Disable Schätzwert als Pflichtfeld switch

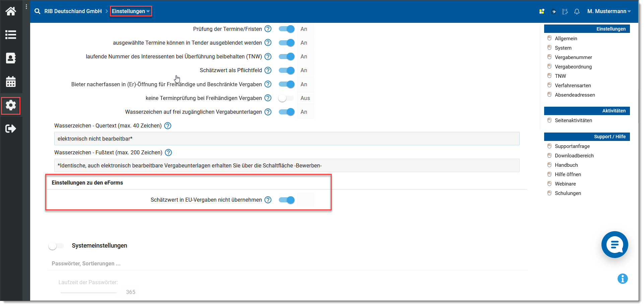pyautogui.click(x=286, y=70)
